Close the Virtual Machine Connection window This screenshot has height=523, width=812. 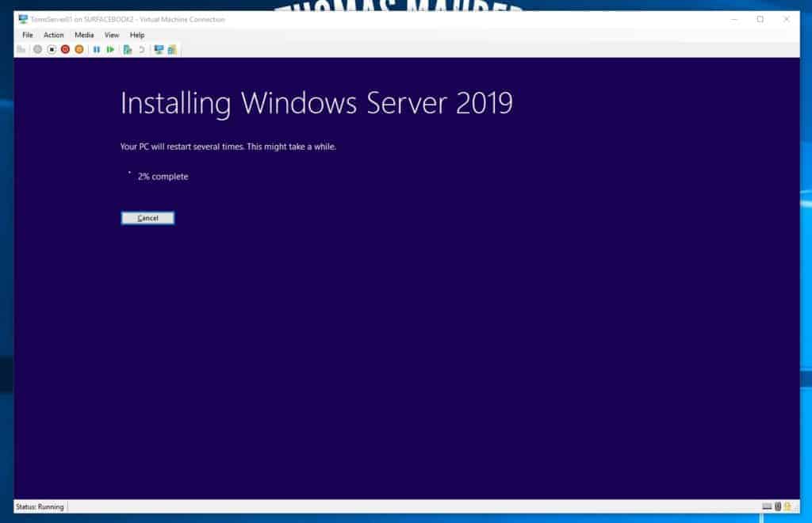787,19
